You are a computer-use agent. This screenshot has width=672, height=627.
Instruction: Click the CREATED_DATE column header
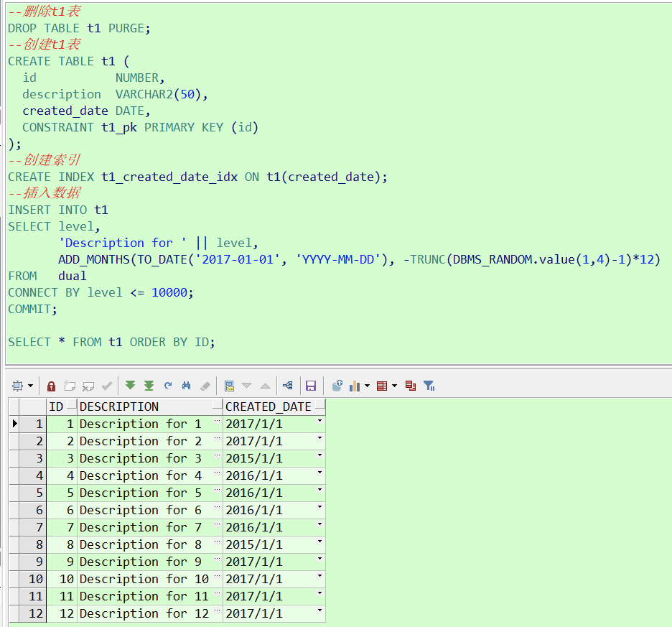tap(274, 407)
